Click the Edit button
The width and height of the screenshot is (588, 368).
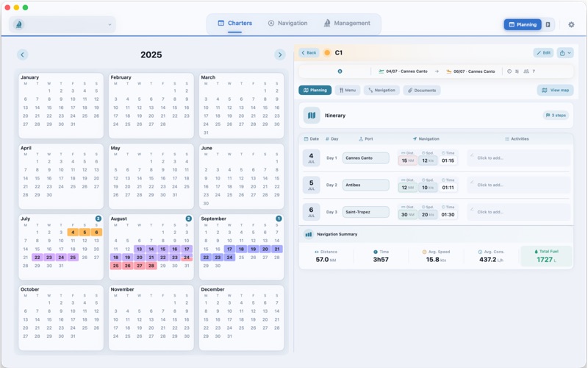pos(543,53)
